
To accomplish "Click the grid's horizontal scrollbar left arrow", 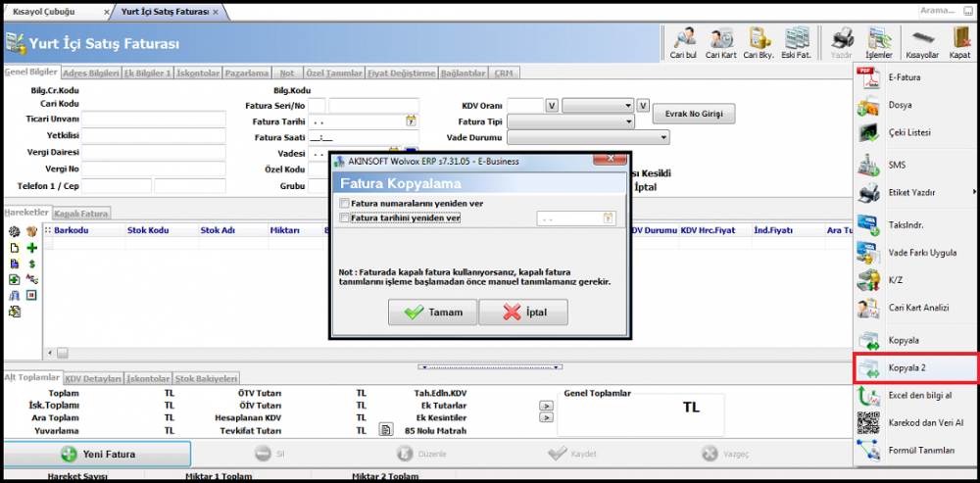I will point(51,353).
